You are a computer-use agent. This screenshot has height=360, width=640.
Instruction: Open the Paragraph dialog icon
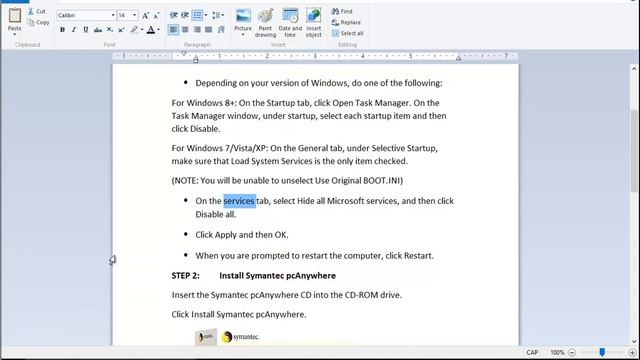(x=221, y=29)
